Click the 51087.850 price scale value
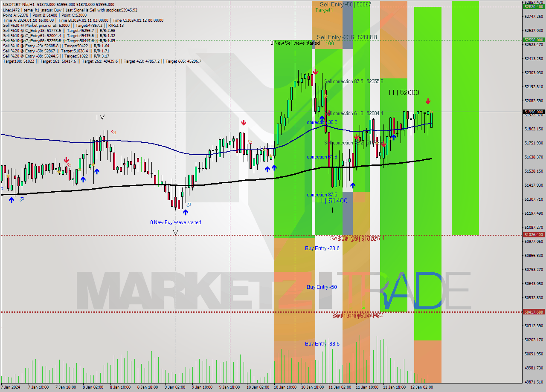The height and width of the screenshot is (392, 546). tap(534, 227)
